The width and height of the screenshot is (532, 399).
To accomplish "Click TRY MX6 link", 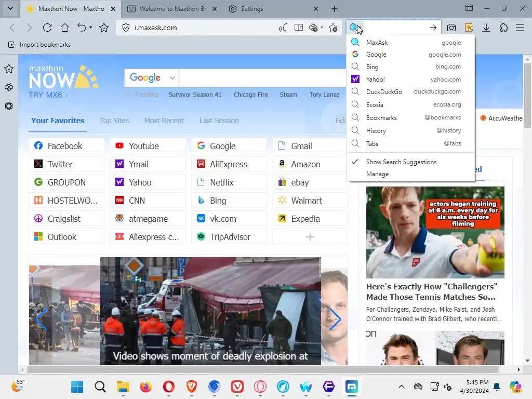I will 48,95.
